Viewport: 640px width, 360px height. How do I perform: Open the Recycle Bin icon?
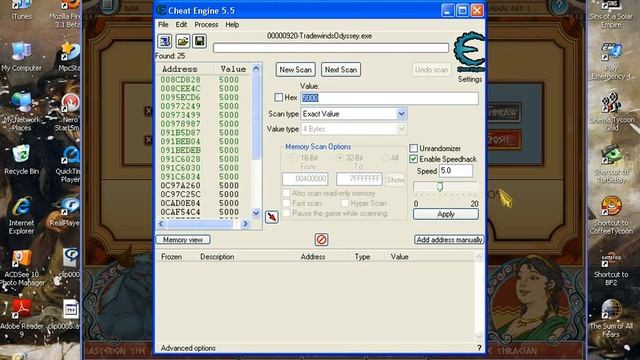(x=21, y=159)
